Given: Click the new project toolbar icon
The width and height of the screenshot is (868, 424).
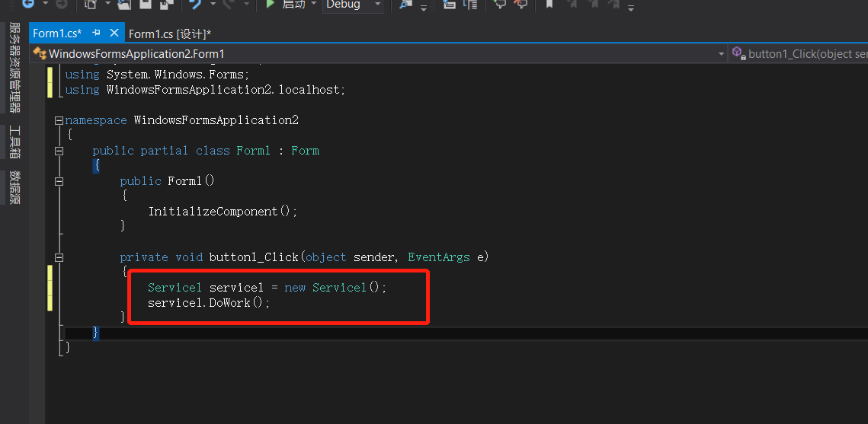Looking at the screenshot, I should [x=91, y=4].
